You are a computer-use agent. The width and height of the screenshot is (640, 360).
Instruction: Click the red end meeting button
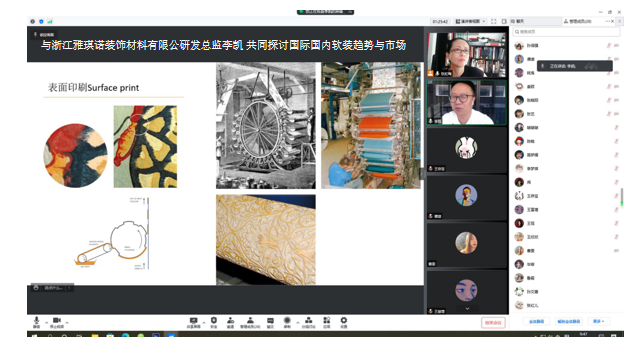(493, 322)
